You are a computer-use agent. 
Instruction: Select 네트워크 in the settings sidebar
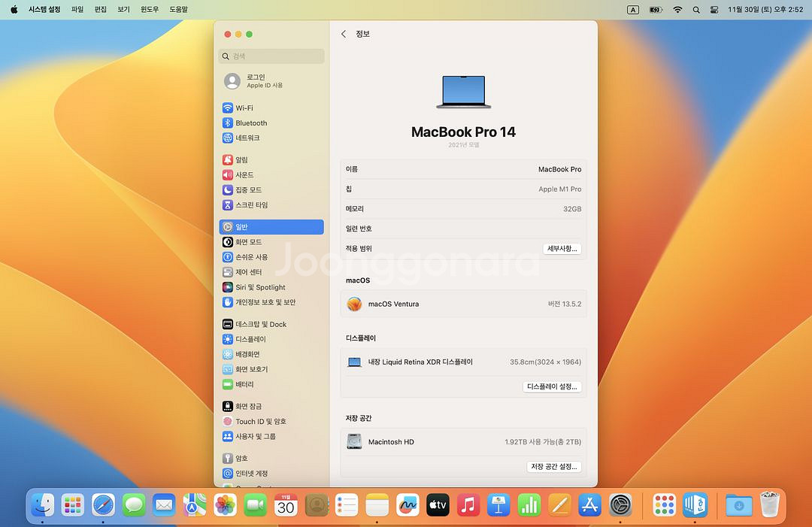coord(271,138)
